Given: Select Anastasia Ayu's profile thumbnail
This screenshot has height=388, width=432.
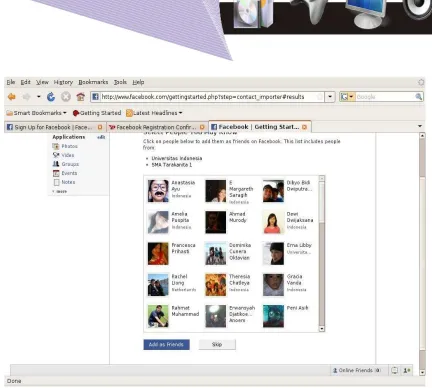Looking at the screenshot, I should click(158, 191).
